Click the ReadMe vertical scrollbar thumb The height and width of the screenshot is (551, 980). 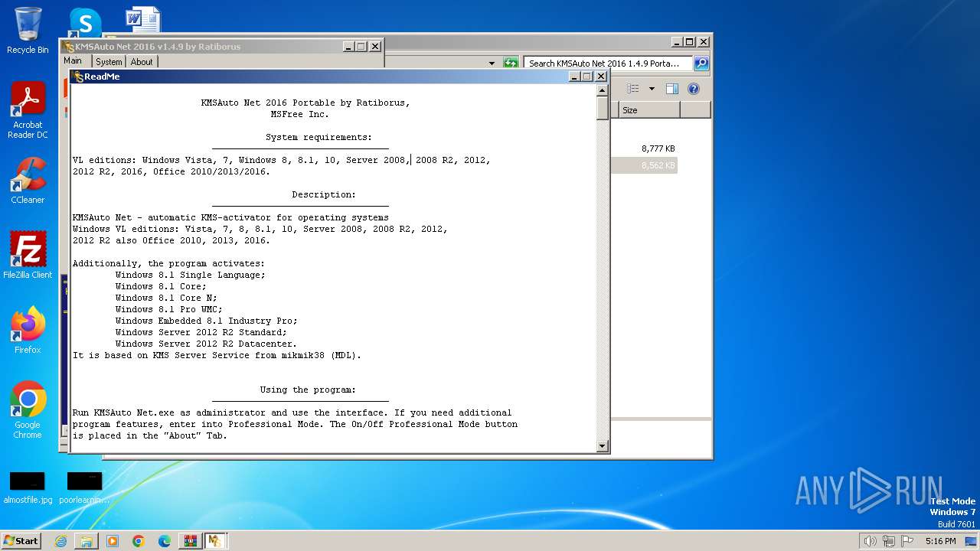pyautogui.click(x=603, y=109)
